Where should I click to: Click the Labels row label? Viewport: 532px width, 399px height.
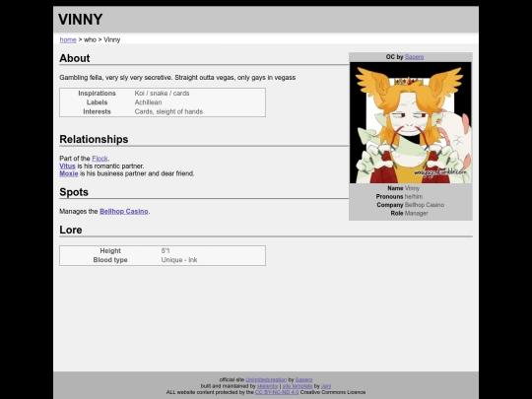coord(97,102)
